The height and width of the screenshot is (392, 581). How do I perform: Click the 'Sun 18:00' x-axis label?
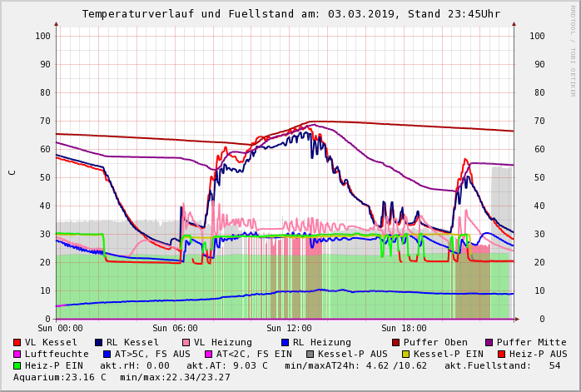coord(404,328)
